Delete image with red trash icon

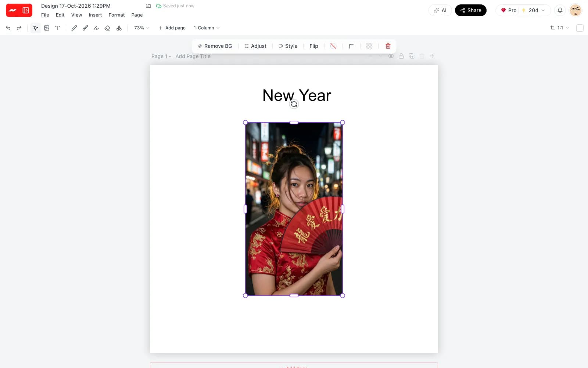[388, 46]
